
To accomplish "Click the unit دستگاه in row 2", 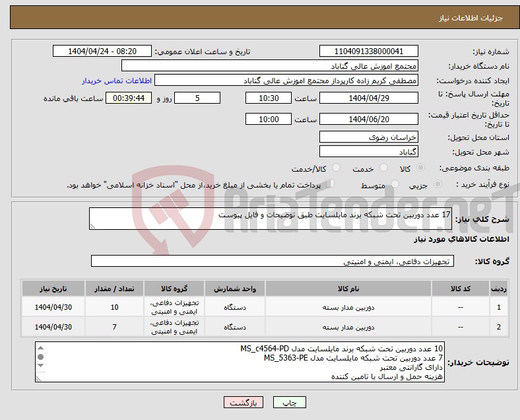I will coord(235,327).
